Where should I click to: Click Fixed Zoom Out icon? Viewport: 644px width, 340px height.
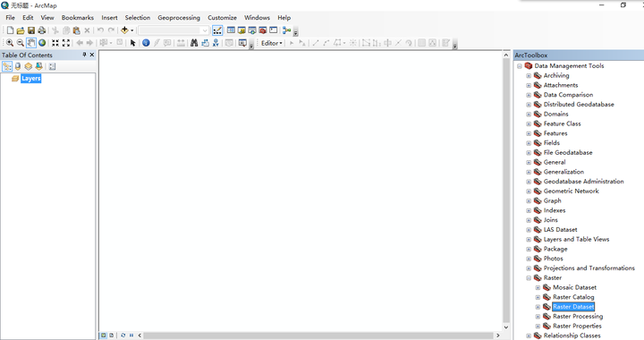click(65, 43)
